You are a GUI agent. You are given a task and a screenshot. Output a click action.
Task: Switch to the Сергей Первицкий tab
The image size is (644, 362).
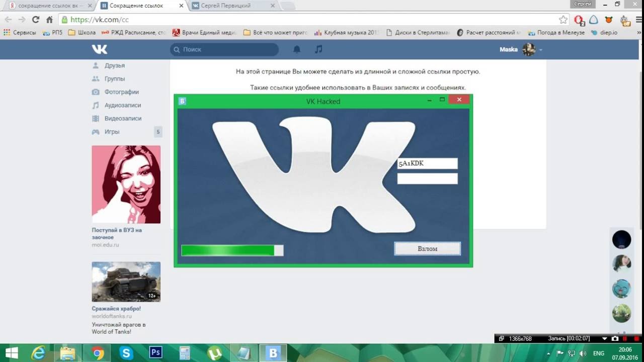tap(232, 6)
